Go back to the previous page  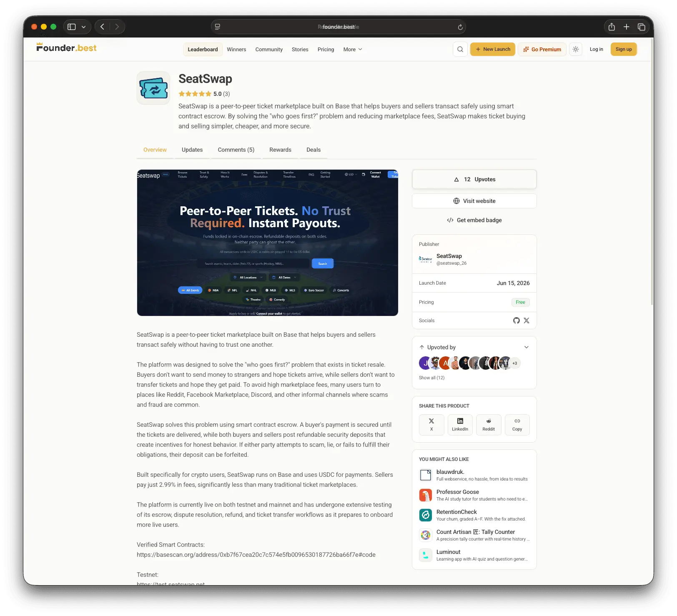point(103,27)
